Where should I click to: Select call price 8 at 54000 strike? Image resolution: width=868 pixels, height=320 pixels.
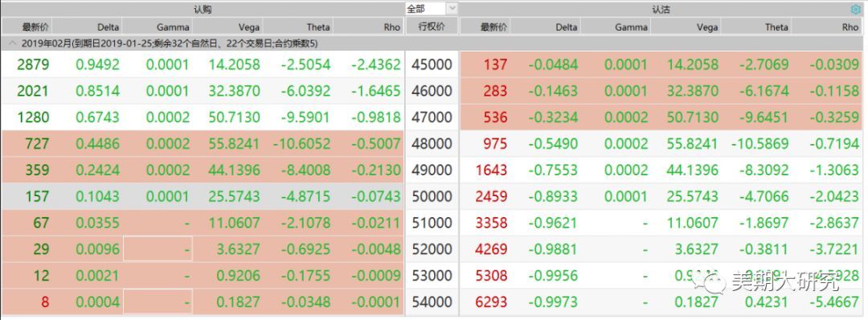(44, 302)
